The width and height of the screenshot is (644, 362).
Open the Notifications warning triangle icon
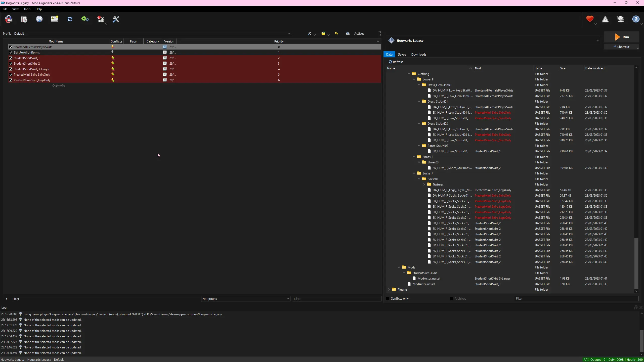tap(605, 19)
